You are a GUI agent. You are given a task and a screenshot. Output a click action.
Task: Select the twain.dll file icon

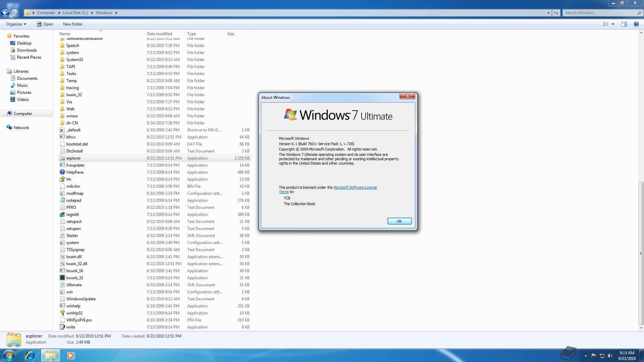(62, 257)
